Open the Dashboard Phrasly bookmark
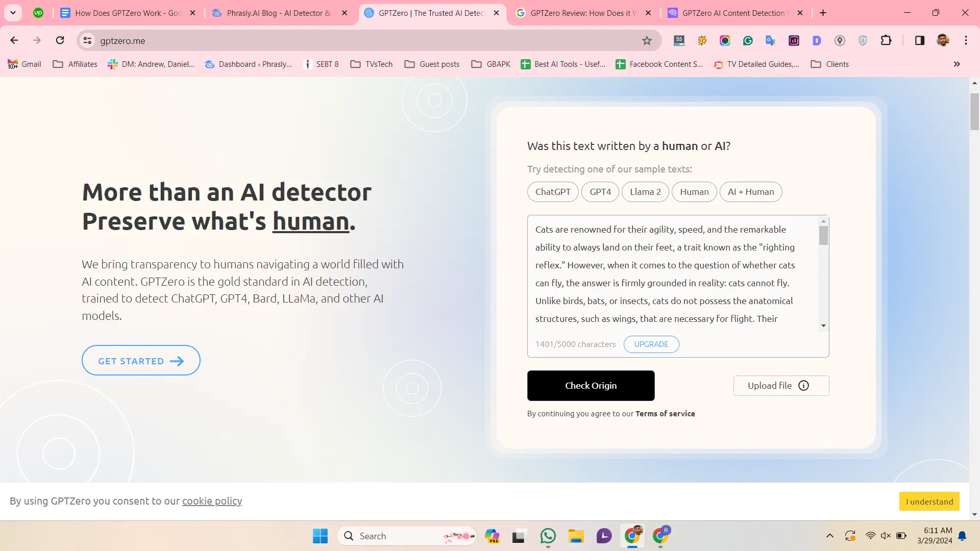 pos(249,64)
